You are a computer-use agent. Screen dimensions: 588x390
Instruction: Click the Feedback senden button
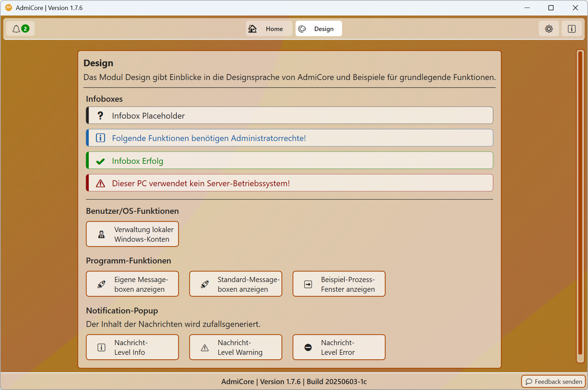pos(554,381)
